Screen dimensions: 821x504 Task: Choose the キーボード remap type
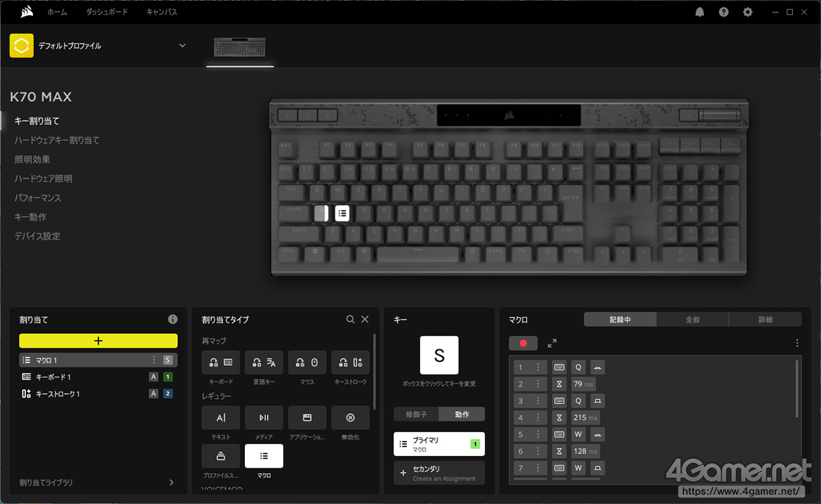[x=221, y=362]
